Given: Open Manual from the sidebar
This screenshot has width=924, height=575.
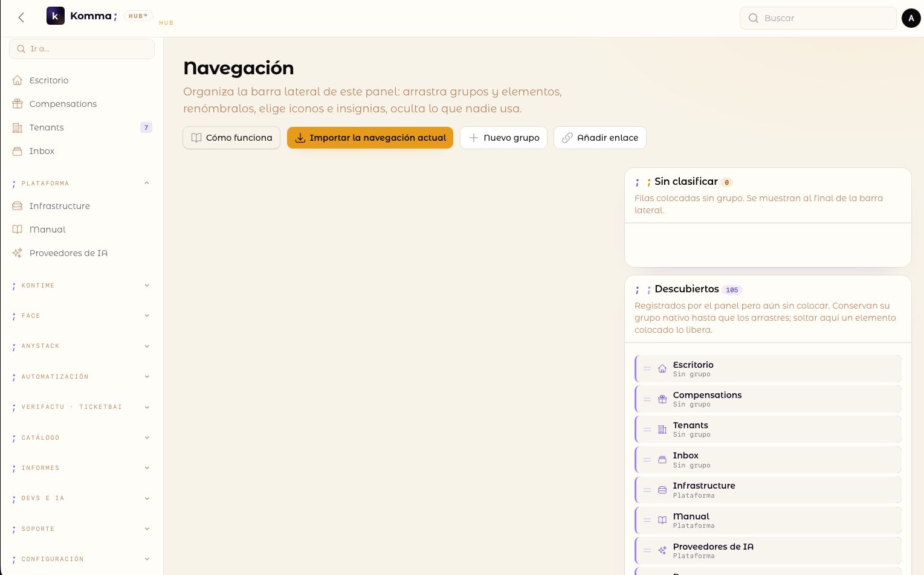Looking at the screenshot, I should pyautogui.click(x=82, y=230).
